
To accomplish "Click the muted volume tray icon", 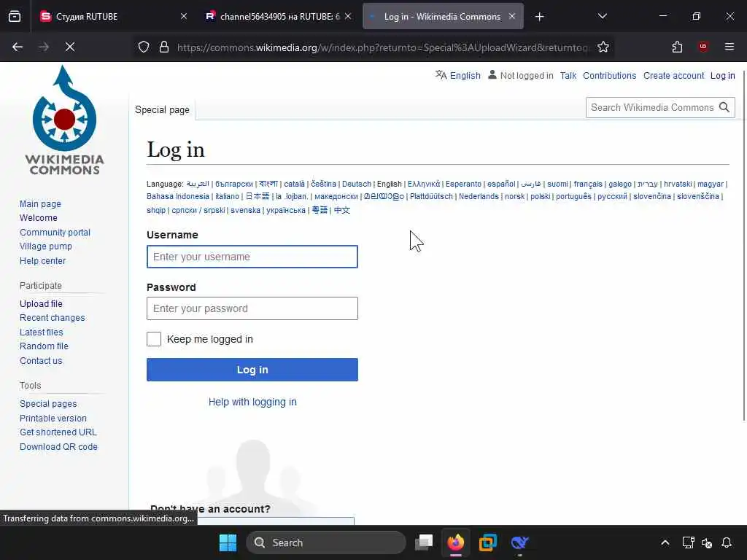I will point(707,542).
